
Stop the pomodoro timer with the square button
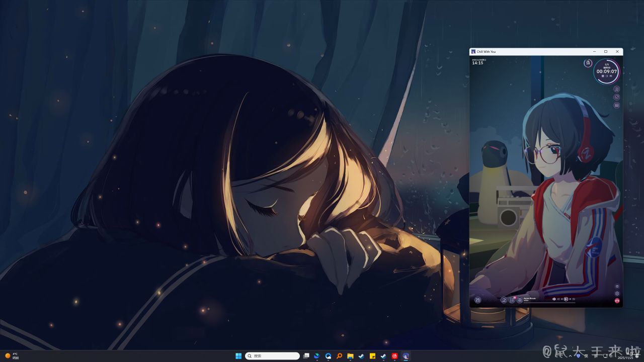click(x=603, y=76)
